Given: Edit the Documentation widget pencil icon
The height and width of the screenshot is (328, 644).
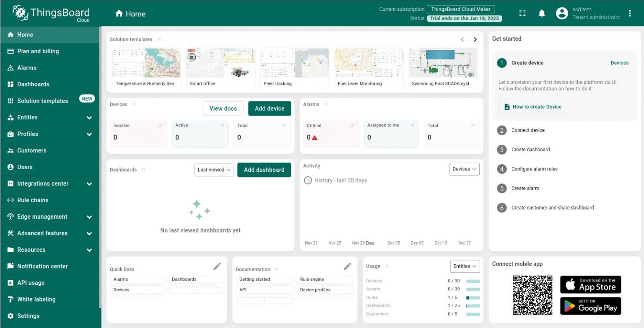Looking at the screenshot, I should coord(348,266).
